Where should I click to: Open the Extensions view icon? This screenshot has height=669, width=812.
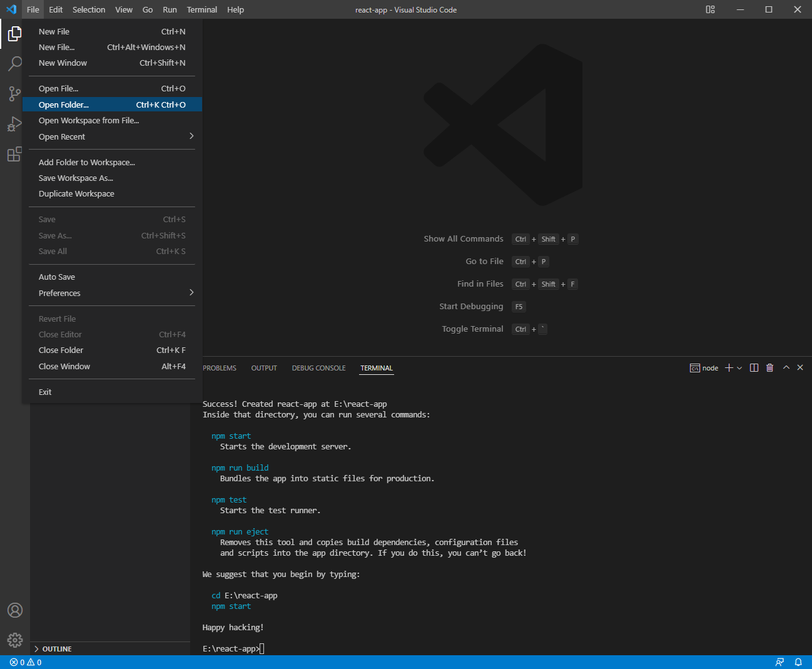click(x=14, y=154)
